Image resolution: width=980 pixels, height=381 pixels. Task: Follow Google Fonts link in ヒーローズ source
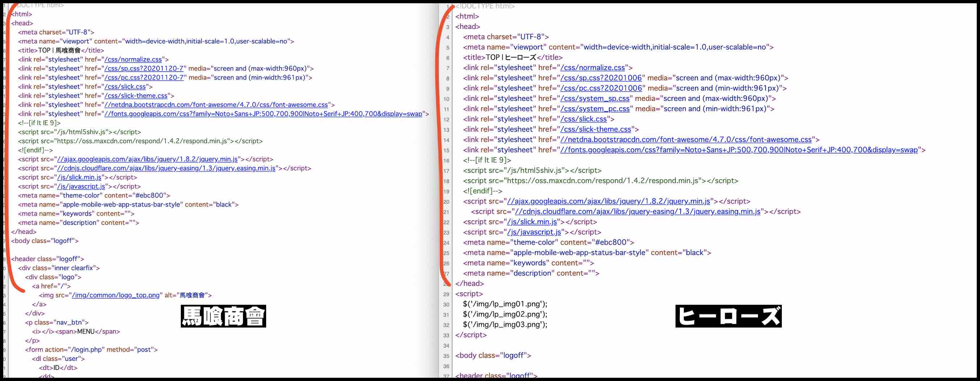pos(739,150)
